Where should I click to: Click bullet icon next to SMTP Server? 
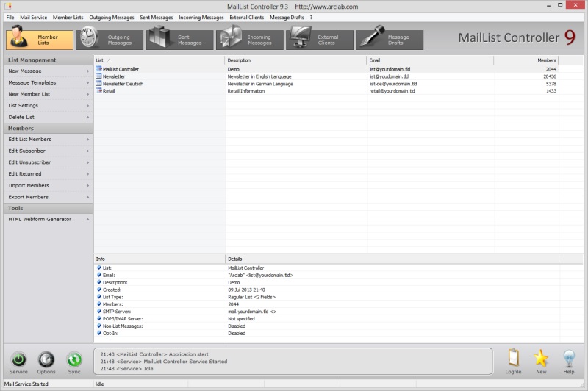99,311
